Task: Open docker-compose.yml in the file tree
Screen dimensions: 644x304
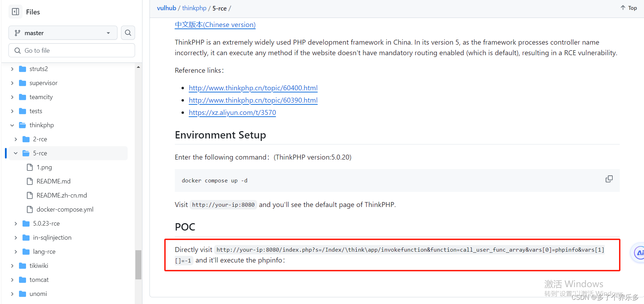Action: click(65, 209)
